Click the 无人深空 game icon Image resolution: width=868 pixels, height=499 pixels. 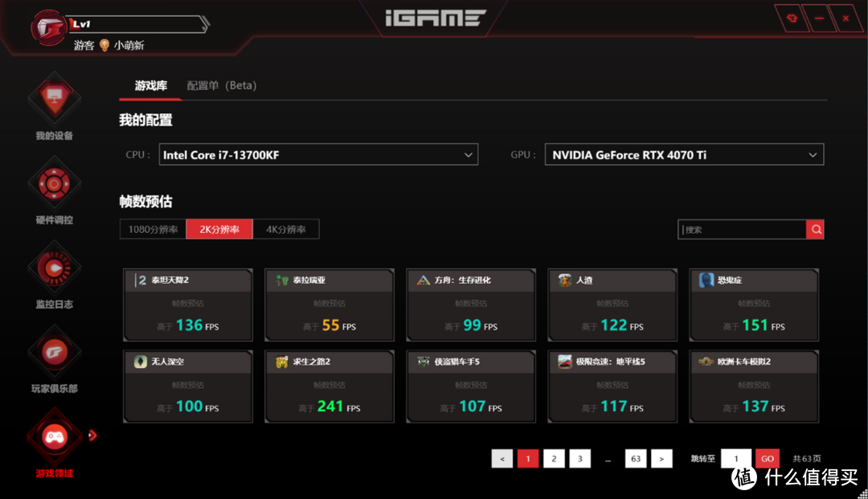[x=140, y=362]
